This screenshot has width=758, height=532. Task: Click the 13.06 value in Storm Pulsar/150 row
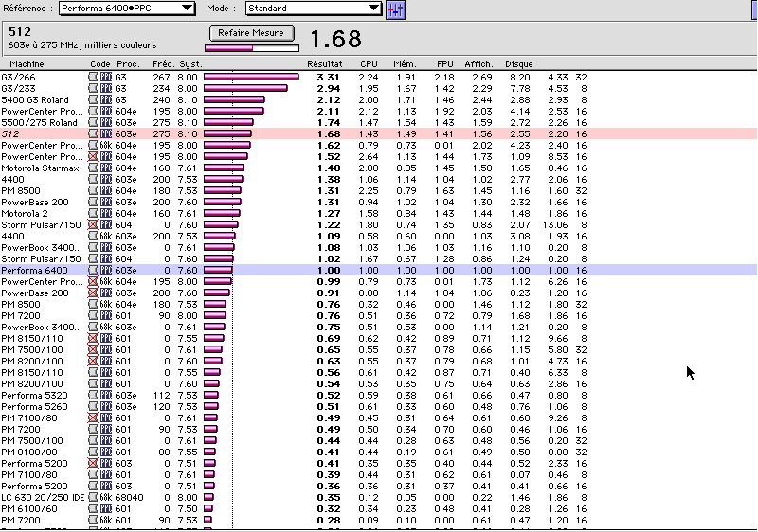click(555, 224)
